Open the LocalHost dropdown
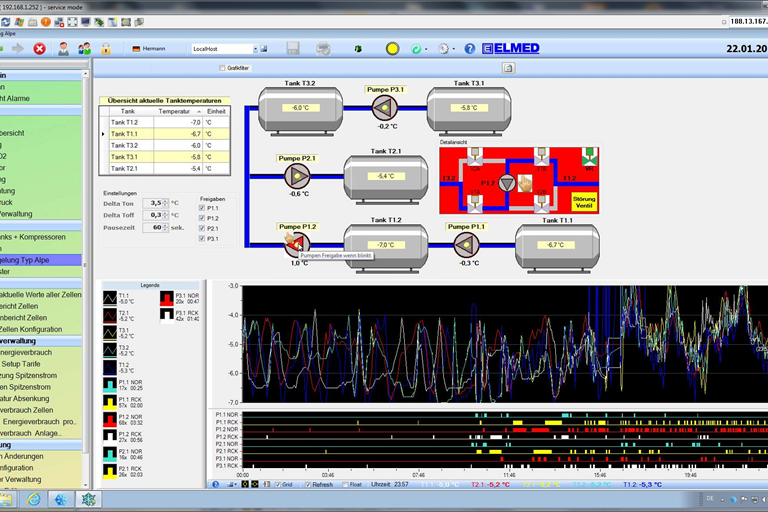 pos(256,48)
